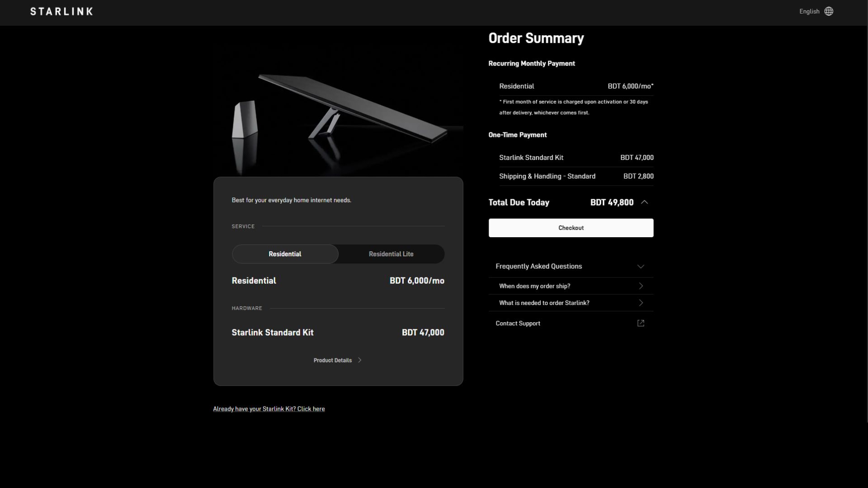Click the arrow beside 'When does my order ship?'

(x=641, y=286)
